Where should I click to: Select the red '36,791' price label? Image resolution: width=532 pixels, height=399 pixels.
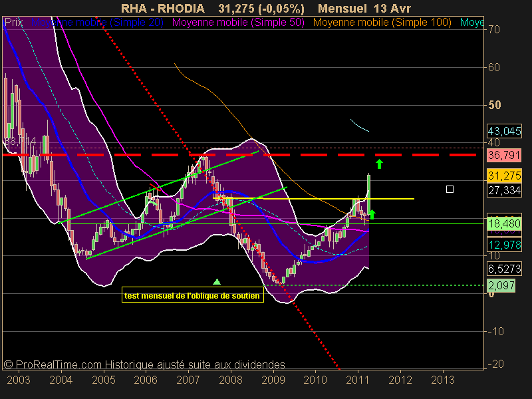point(504,155)
